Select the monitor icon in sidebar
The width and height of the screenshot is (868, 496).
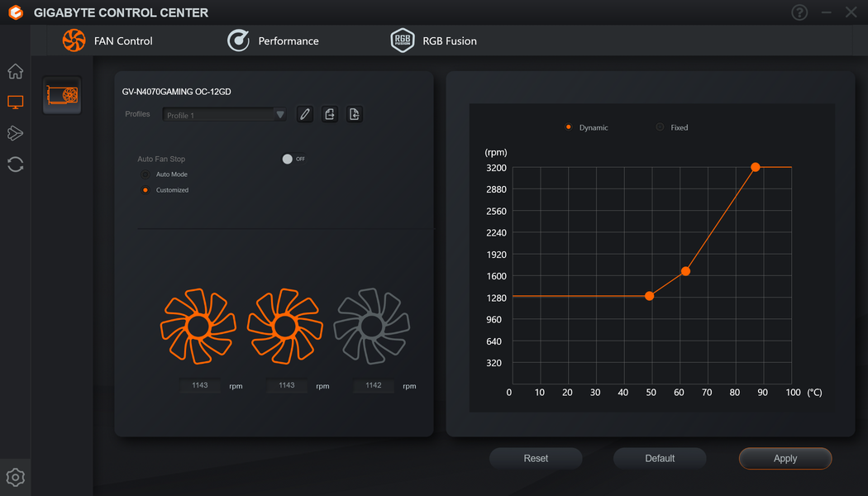(x=16, y=102)
